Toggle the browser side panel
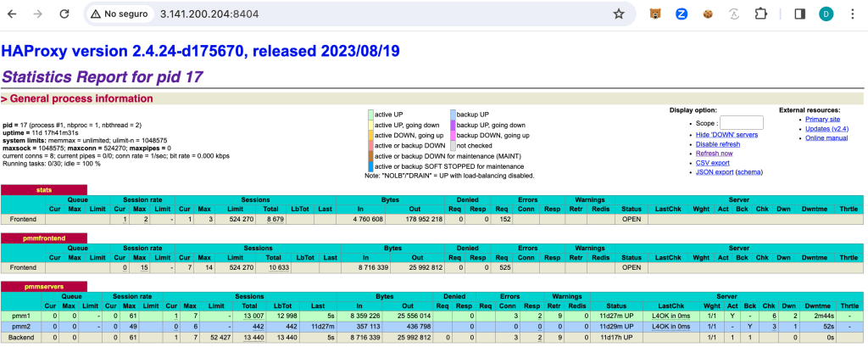 (x=799, y=14)
